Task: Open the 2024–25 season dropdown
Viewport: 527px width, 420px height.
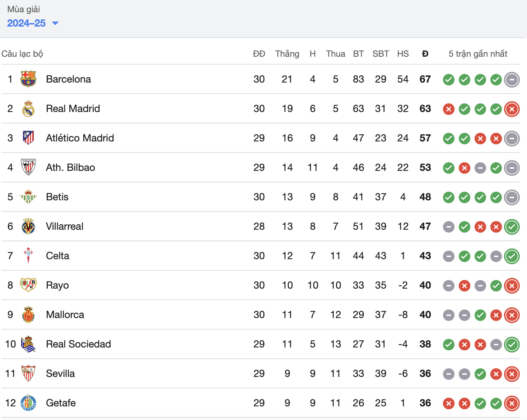Action: click(27, 23)
